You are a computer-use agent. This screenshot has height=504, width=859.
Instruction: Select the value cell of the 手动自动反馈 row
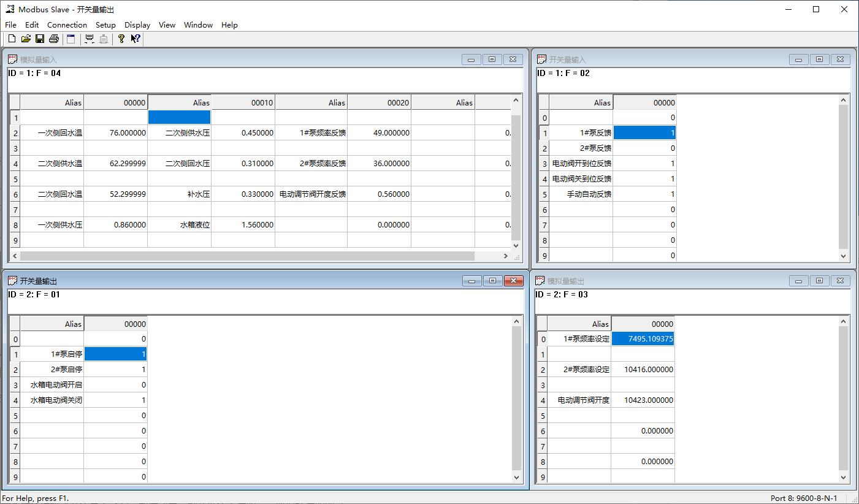(644, 194)
